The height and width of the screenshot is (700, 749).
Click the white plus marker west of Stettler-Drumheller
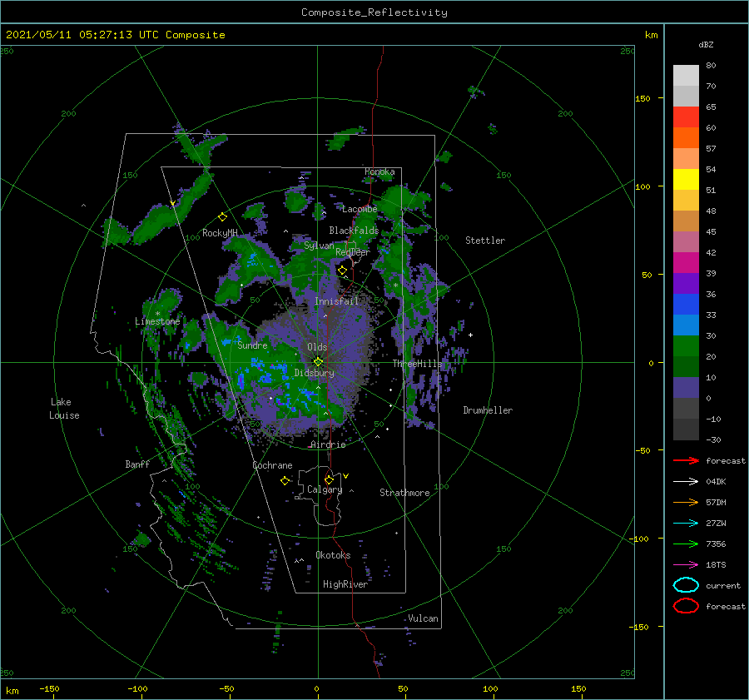point(470,335)
